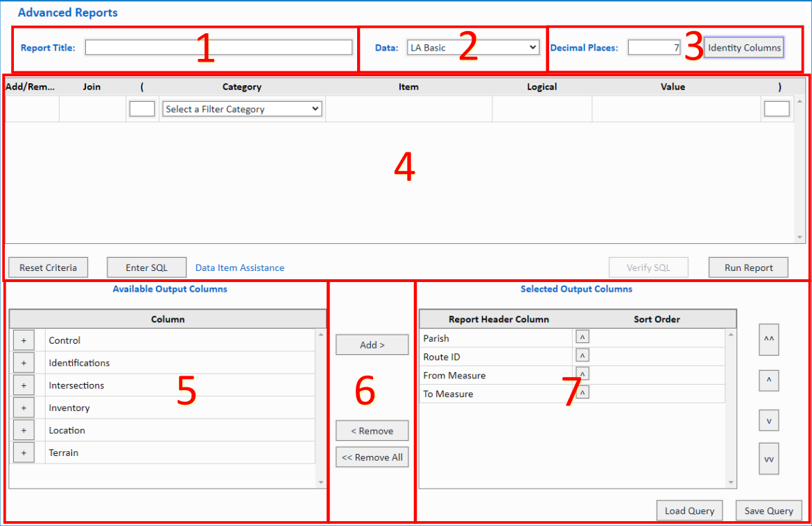
Task: Toggle sort order for Route ID row
Action: pyautogui.click(x=582, y=356)
